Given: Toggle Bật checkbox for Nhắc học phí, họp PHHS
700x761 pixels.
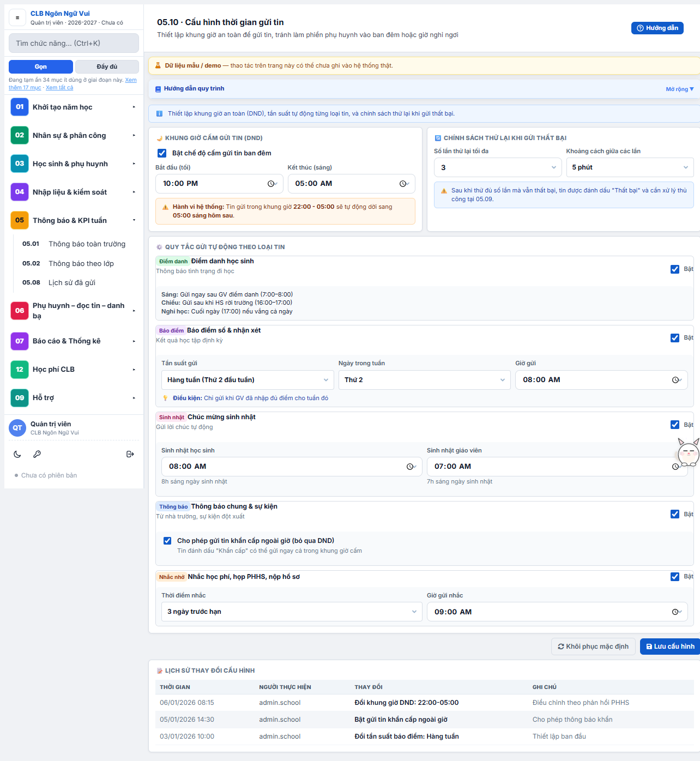Looking at the screenshot, I should click(675, 577).
